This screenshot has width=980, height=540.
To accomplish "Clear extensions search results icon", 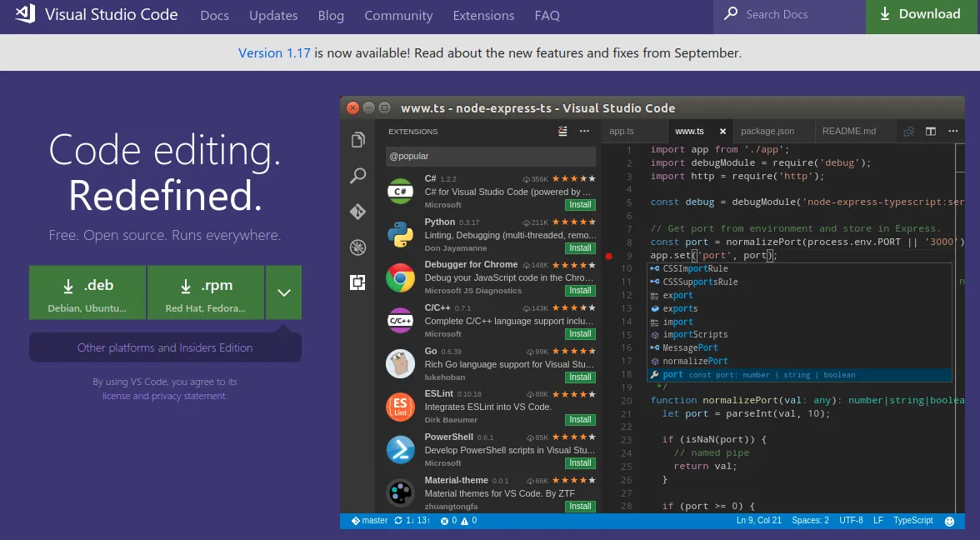I will click(562, 132).
